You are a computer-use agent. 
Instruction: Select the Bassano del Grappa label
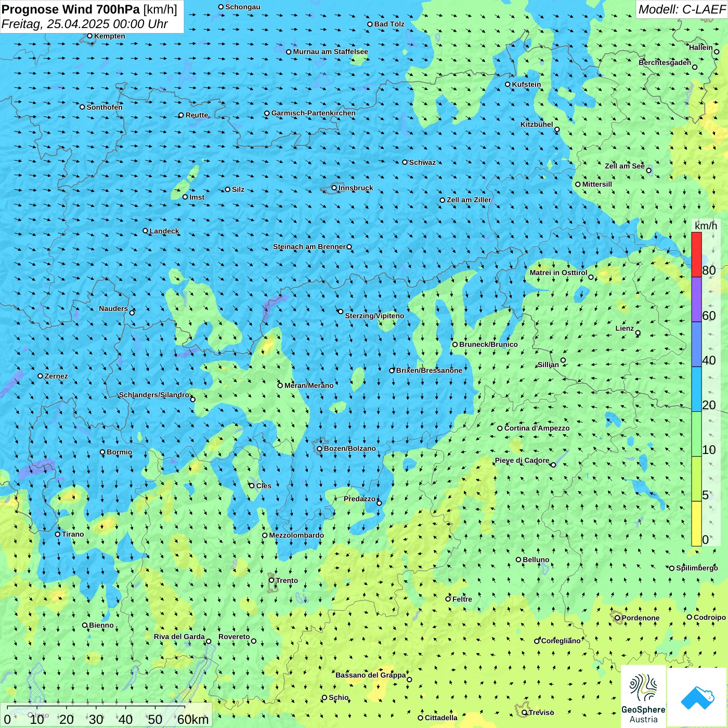[370, 675]
